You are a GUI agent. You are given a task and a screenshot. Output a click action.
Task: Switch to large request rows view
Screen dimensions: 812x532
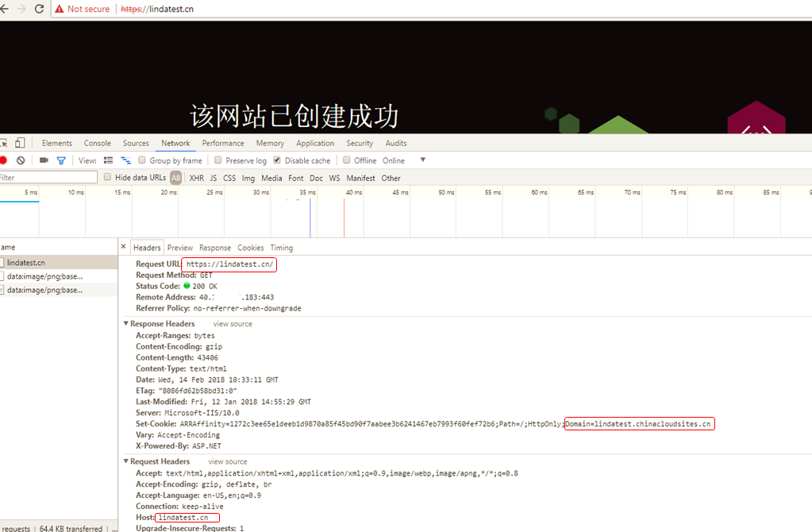(x=108, y=160)
